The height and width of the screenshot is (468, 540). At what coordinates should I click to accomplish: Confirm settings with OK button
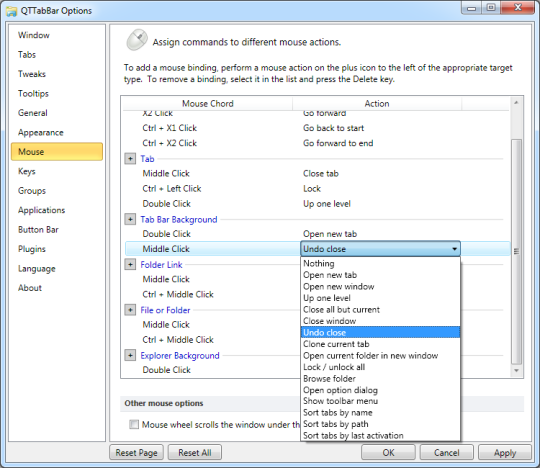tap(388, 453)
